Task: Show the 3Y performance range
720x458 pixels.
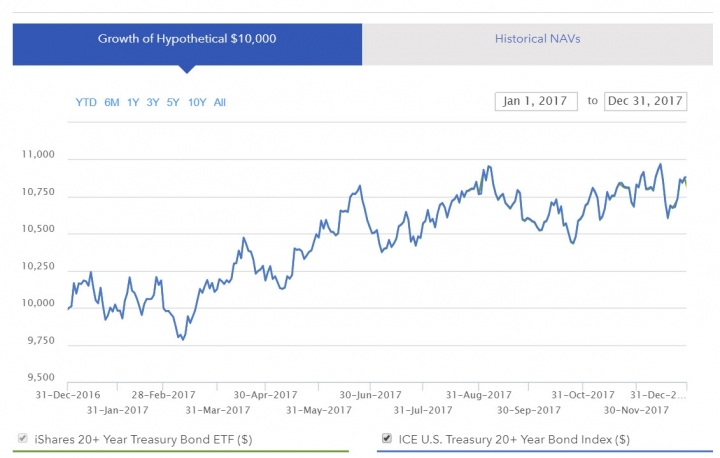Action: click(x=153, y=102)
